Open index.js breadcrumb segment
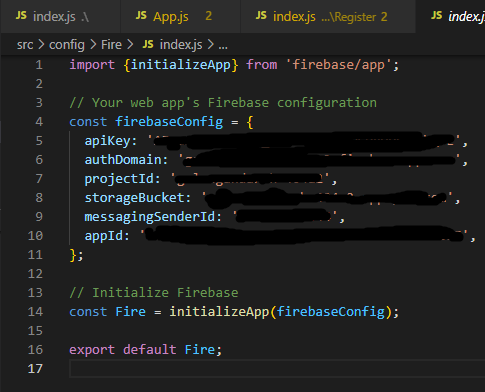The image size is (485, 392). click(x=181, y=45)
